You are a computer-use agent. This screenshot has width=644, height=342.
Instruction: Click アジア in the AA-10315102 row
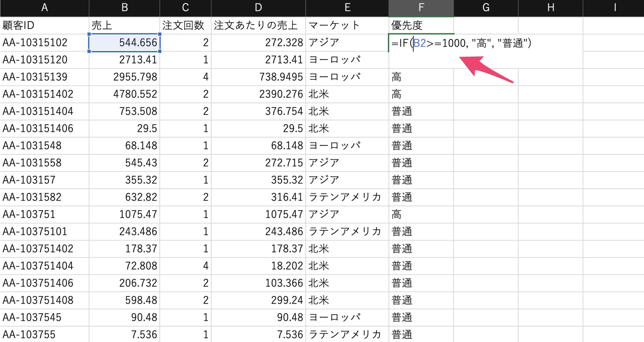[x=347, y=43]
